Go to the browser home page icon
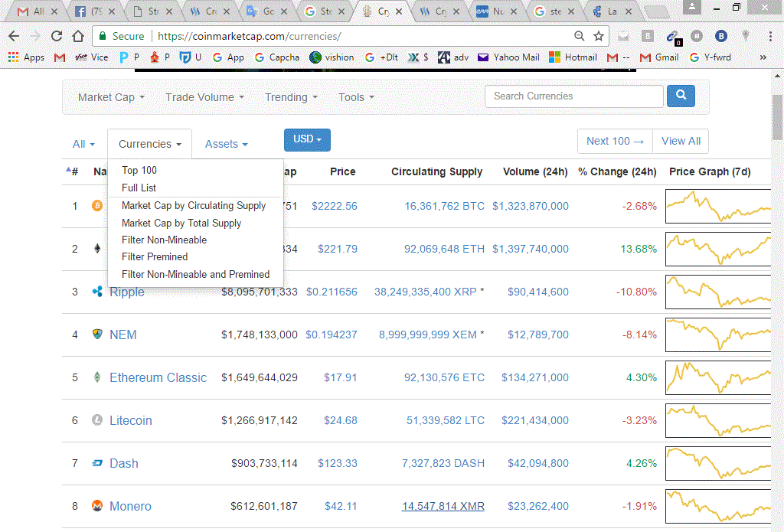This screenshot has height=532, width=784. click(x=78, y=36)
